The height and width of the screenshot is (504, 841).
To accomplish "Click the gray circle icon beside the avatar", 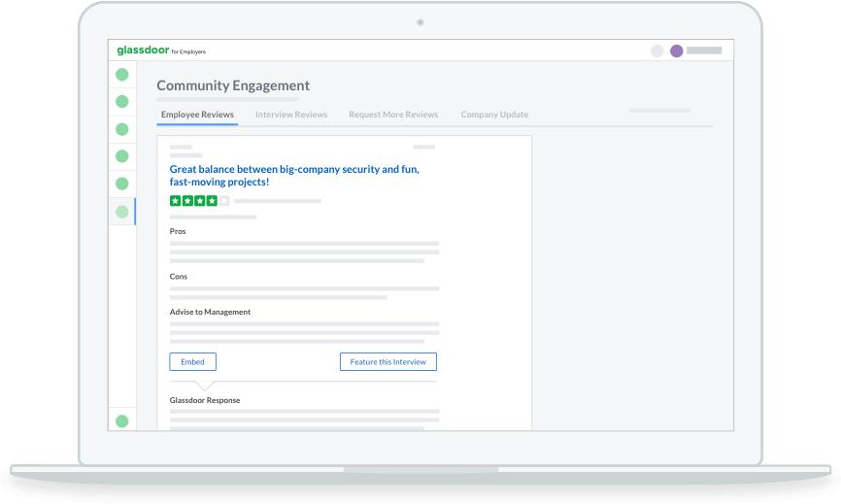I will (656, 50).
